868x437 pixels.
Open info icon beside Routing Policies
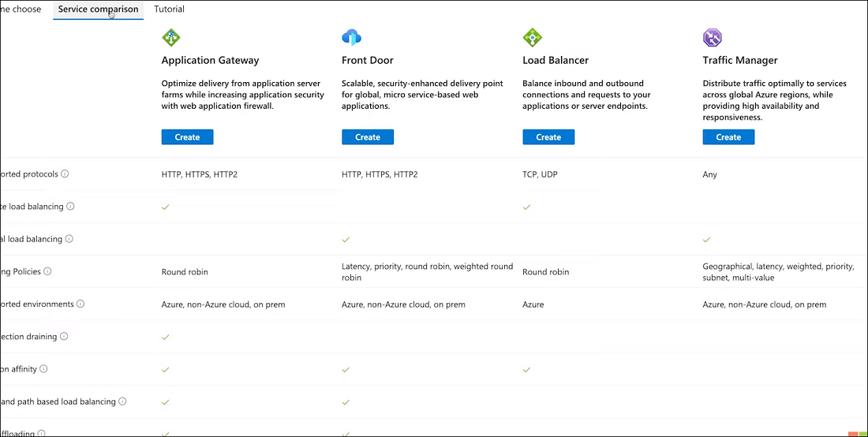click(x=47, y=271)
